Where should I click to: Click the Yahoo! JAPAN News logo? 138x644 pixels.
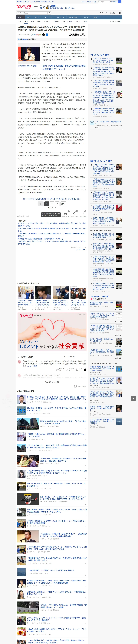click(x=28, y=7)
